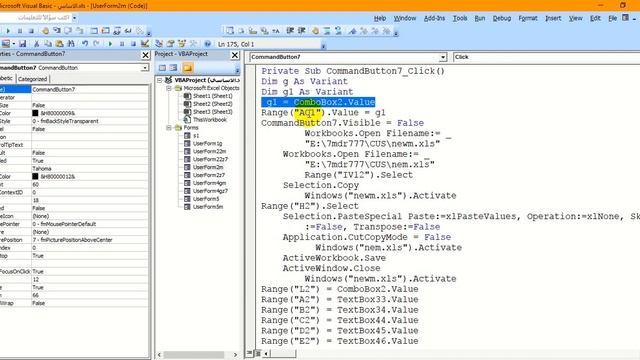Open the Format menu
This screenshot has height=360, width=640.
pos(528,18)
